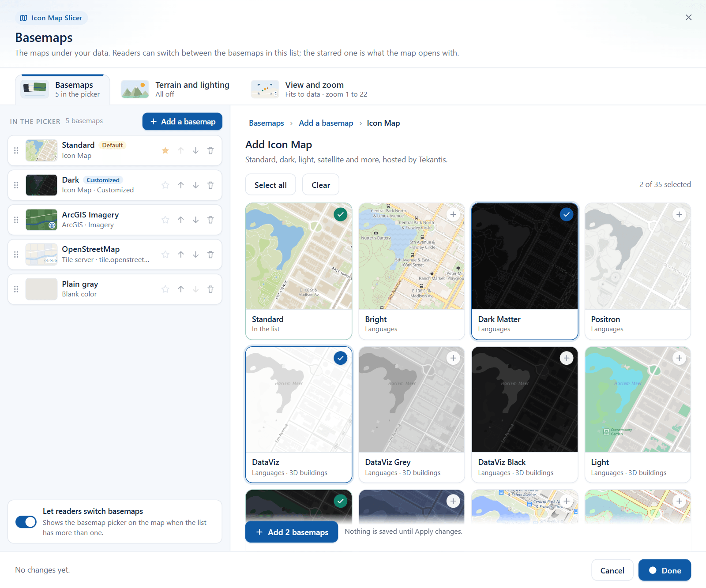Delete the ArcGIS Imagery basemap
Viewport: 706px width, 588px height.
[210, 220]
